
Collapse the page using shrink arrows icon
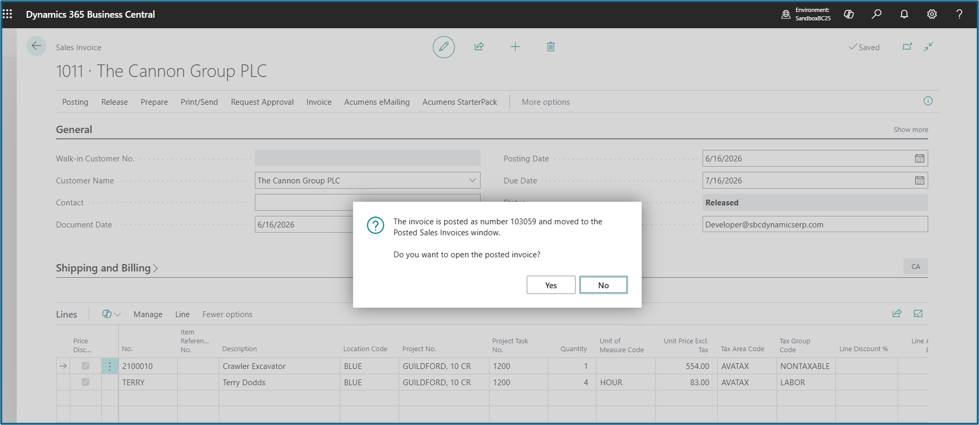(x=929, y=47)
